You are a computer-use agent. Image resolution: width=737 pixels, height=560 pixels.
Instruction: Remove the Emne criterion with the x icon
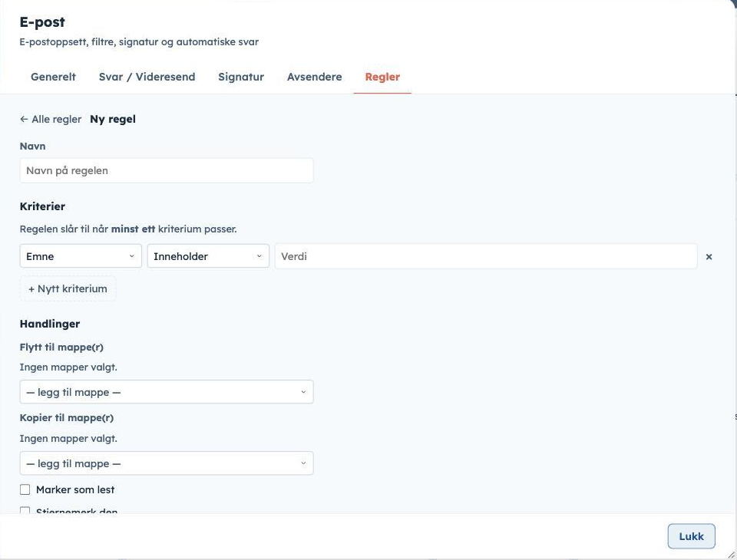(x=709, y=256)
